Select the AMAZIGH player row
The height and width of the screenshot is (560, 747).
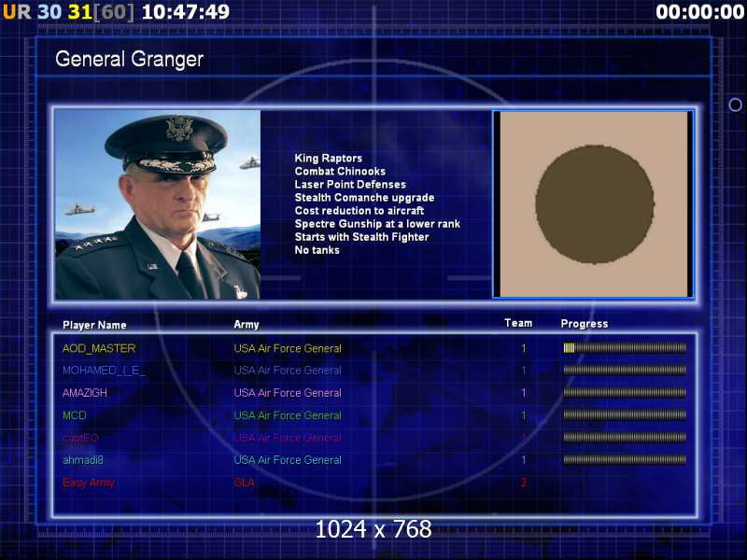pyautogui.click(x=374, y=393)
